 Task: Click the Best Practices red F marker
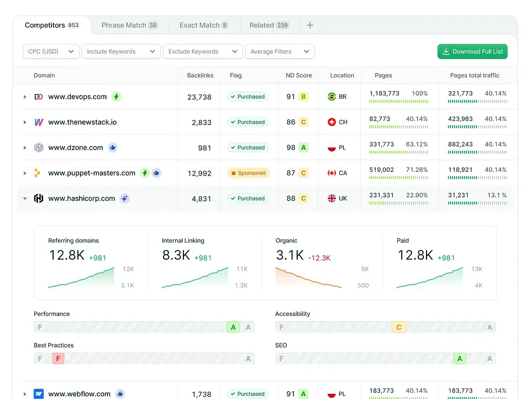click(58, 358)
